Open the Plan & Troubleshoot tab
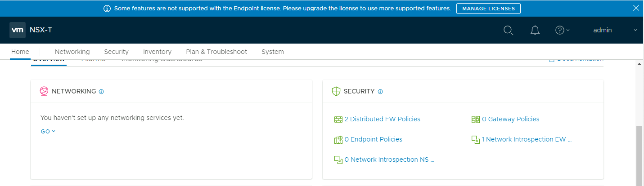Screen dimensions: 644x186 point(216,52)
